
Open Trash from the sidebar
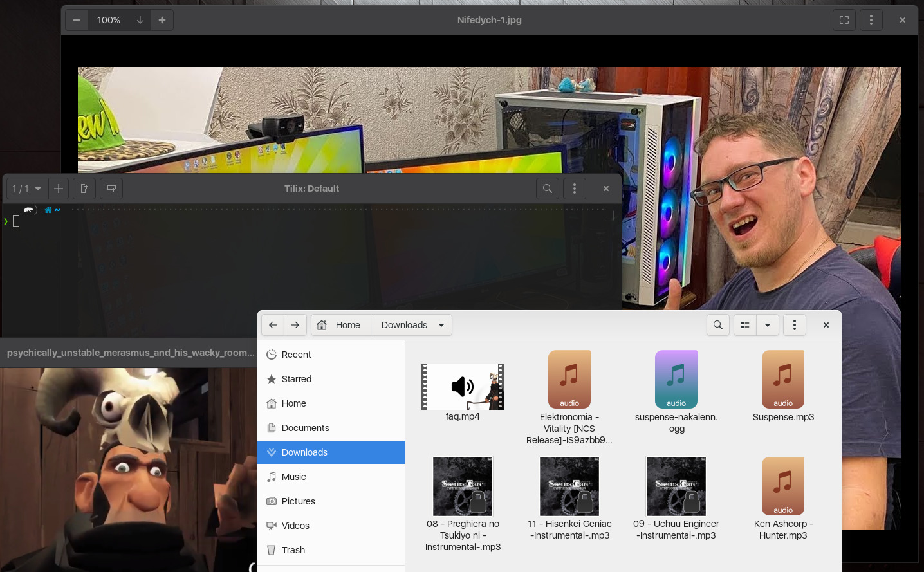[x=293, y=550]
